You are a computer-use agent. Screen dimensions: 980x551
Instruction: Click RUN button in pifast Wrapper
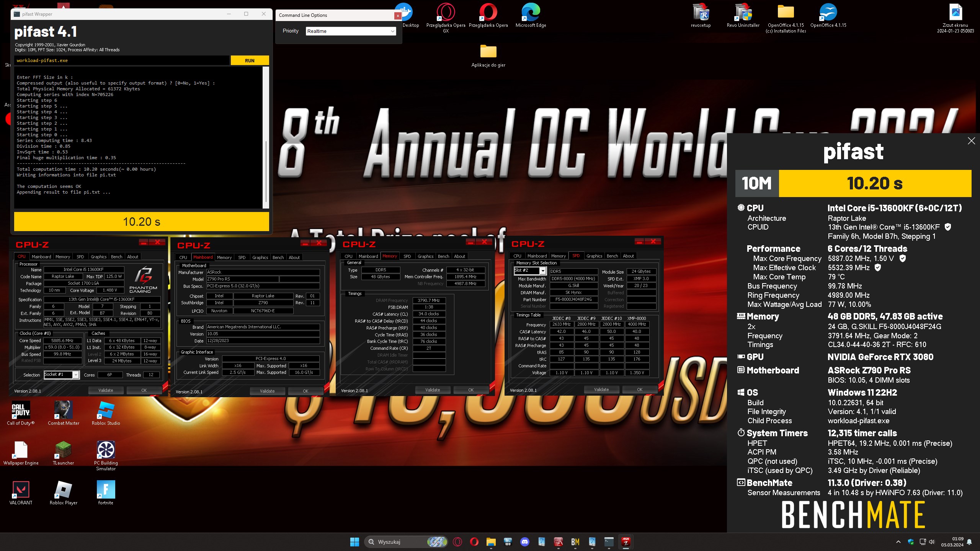click(x=250, y=60)
